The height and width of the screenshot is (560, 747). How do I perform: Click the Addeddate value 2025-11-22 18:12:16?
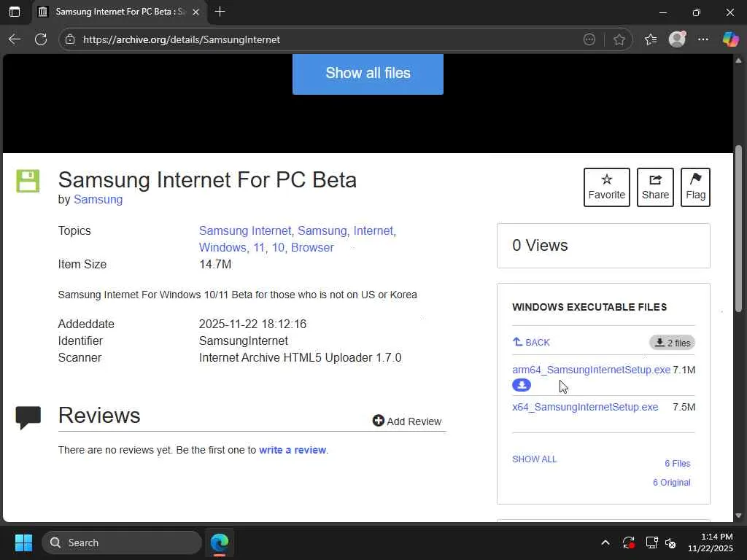pos(252,324)
